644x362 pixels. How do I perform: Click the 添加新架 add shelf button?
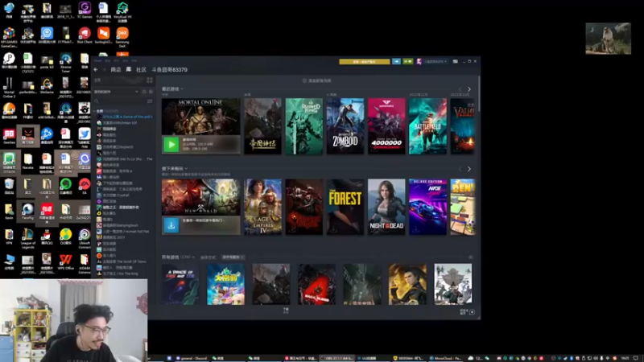316,81
